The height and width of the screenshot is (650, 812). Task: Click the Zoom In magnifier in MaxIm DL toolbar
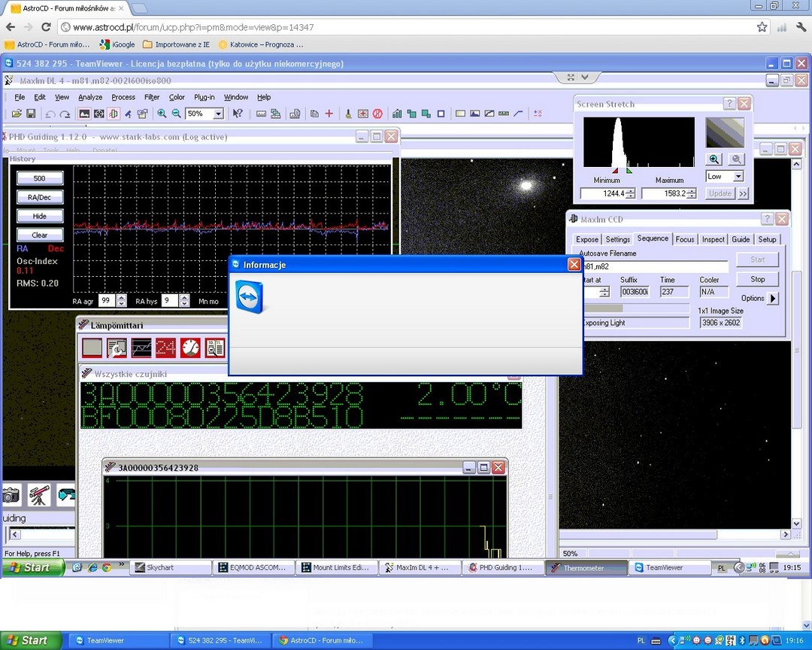click(162, 114)
